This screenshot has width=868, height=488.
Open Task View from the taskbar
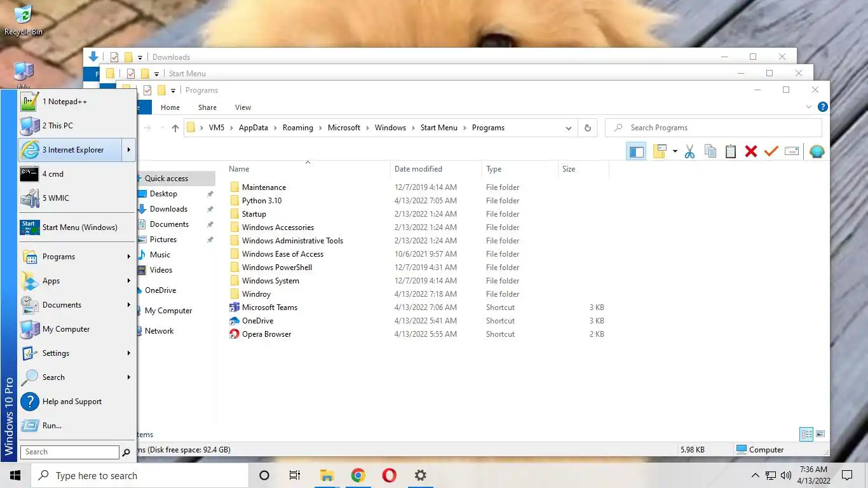(x=295, y=475)
